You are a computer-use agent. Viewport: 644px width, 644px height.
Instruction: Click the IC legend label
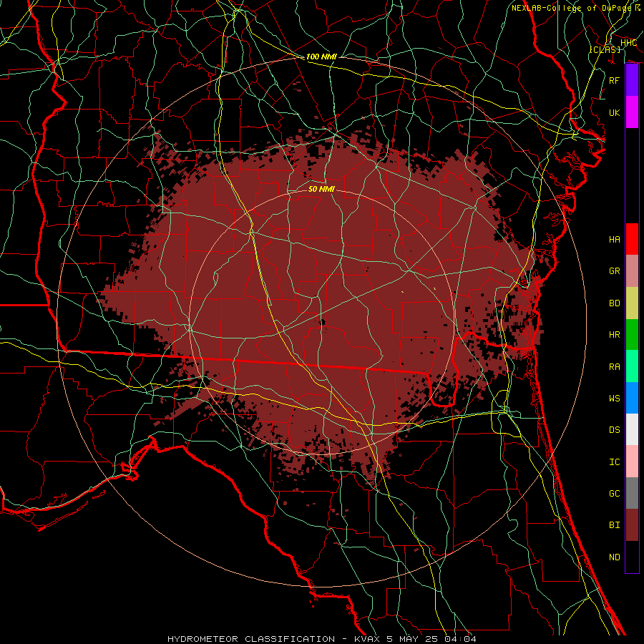pos(615,462)
